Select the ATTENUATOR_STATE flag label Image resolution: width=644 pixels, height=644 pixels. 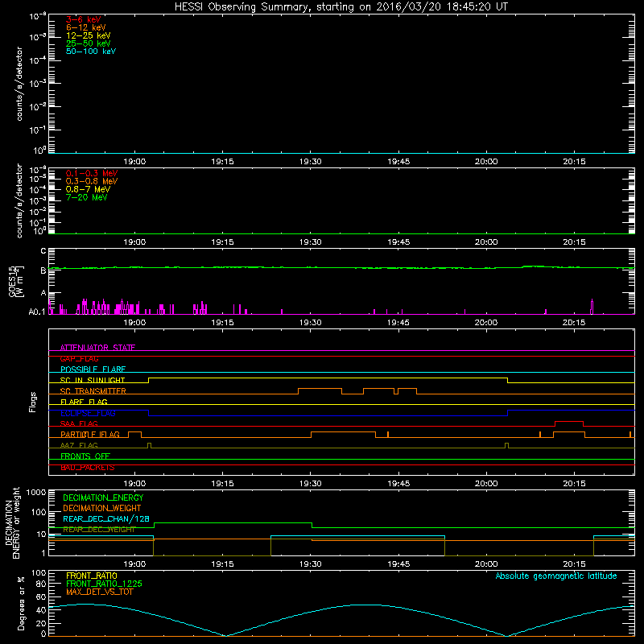point(97,348)
